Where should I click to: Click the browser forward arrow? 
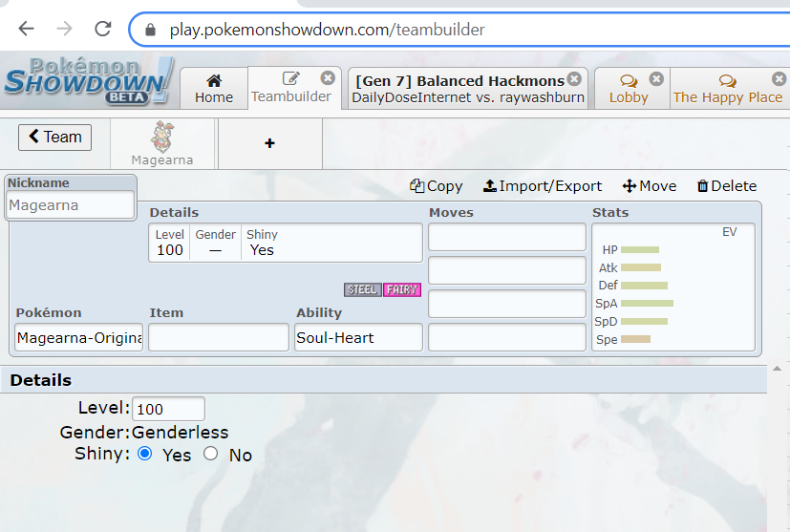tap(65, 29)
